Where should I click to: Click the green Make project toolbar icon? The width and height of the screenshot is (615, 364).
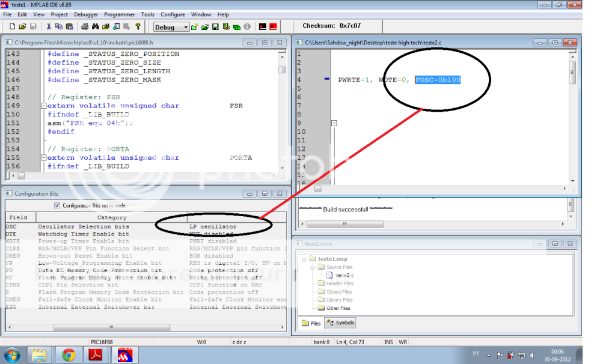(x=236, y=26)
